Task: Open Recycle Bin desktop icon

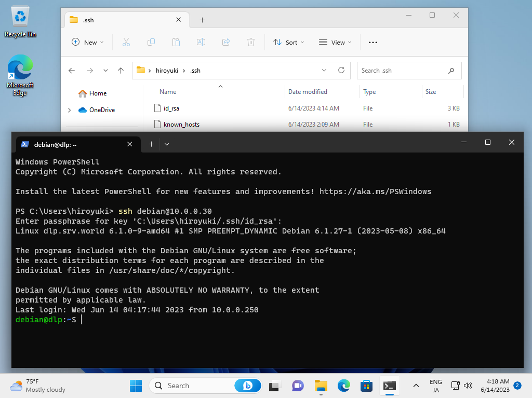Action: [x=20, y=21]
